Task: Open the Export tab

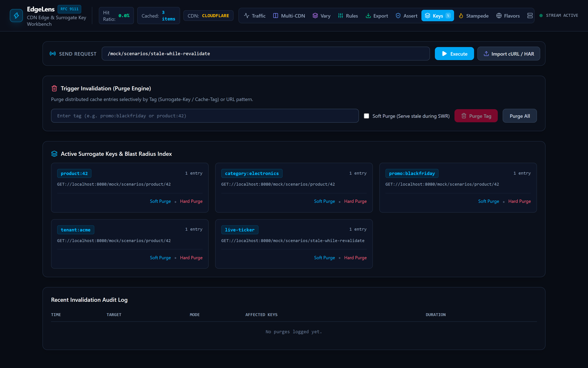Action: [377, 16]
